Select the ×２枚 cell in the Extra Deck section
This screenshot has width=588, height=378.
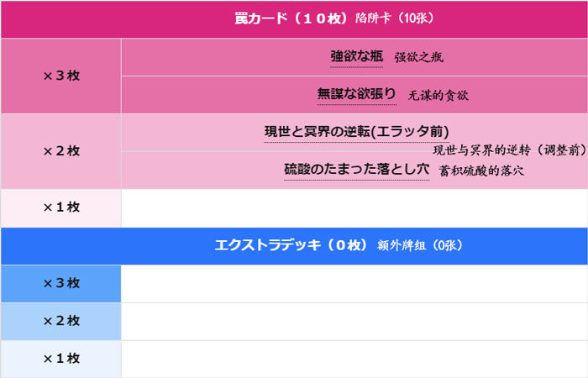coord(60,321)
